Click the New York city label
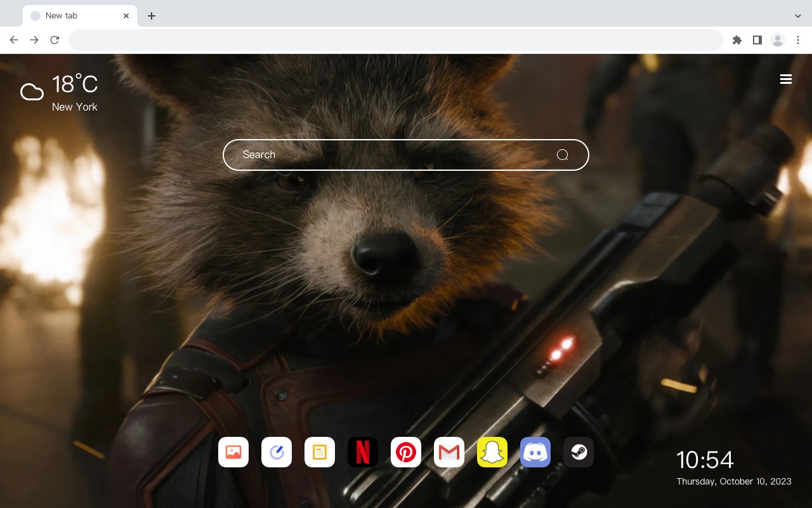Viewport: 812px width, 508px height. click(x=75, y=107)
